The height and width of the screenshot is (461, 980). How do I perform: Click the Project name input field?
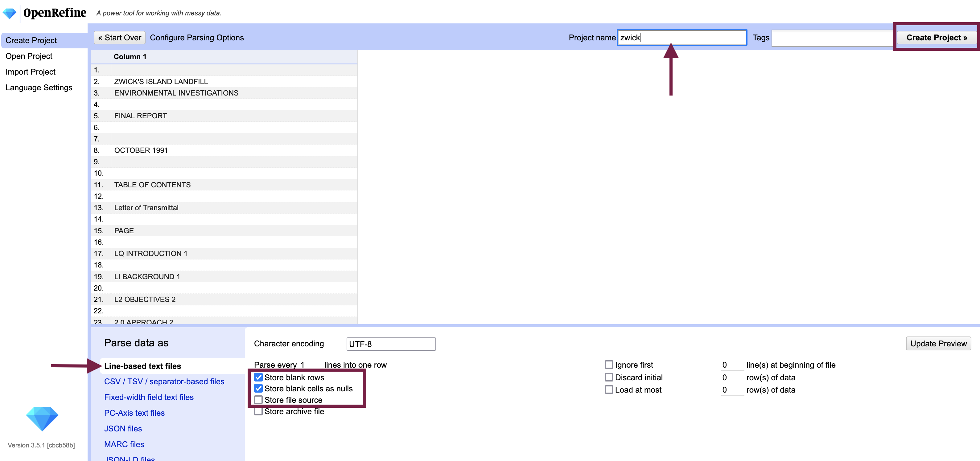point(682,38)
